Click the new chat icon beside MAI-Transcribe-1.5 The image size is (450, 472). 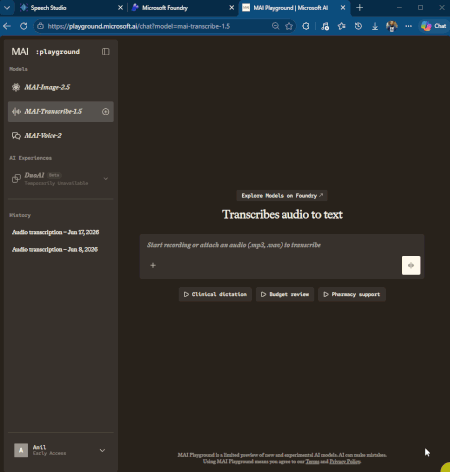(x=105, y=112)
